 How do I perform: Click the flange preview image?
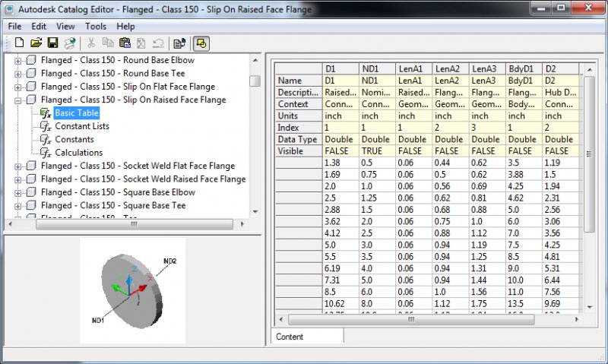132,290
